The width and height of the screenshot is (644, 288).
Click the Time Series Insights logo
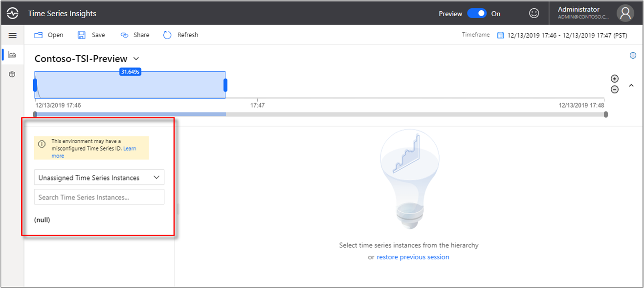13,13
